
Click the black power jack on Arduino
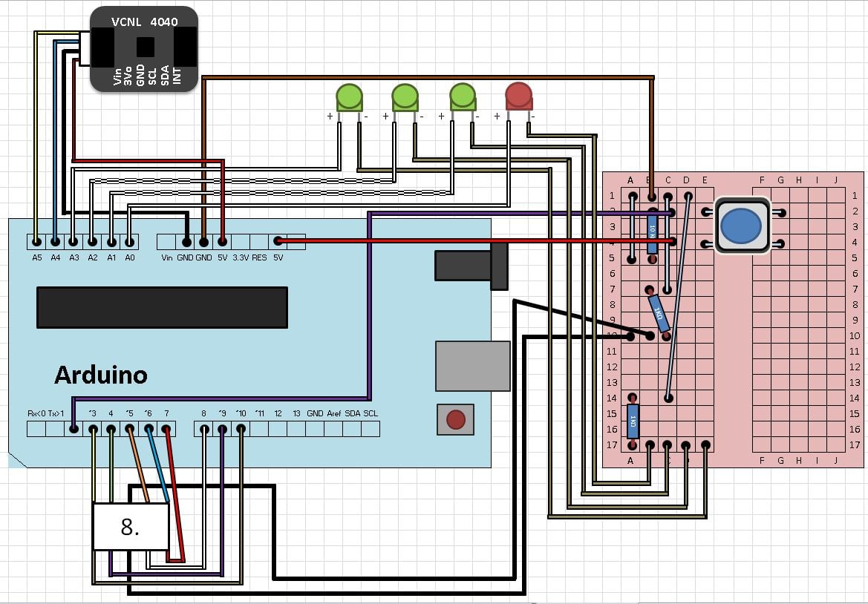coord(471,266)
